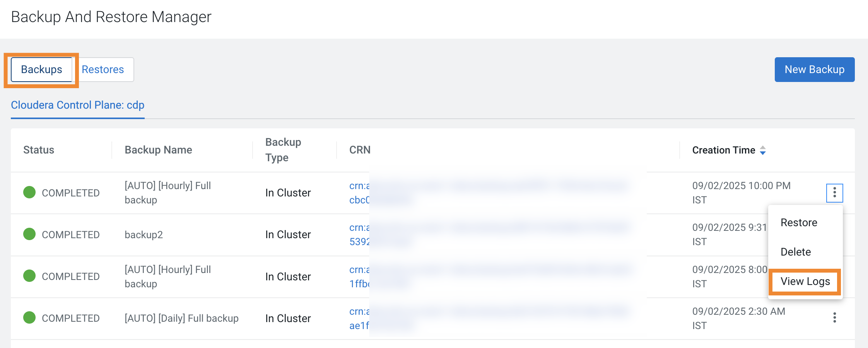The width and height of the screenshot is (868, 348).
Task: Click the three-dot menu beside the 10:00 PM backup
Action: [834, 193]
